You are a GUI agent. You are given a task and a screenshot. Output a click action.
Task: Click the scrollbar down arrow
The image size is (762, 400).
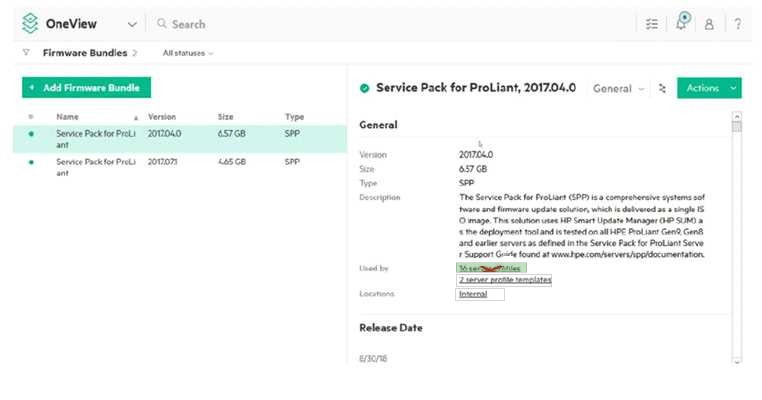[x=737, y=361]
